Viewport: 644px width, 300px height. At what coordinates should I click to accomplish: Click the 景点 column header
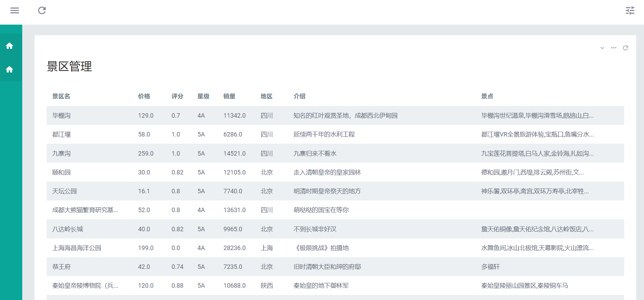tap(487, 96)
